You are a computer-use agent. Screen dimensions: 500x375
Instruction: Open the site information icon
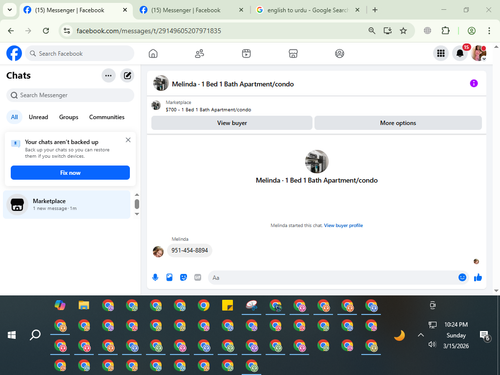pyautogui.click(x=67, y=31)
